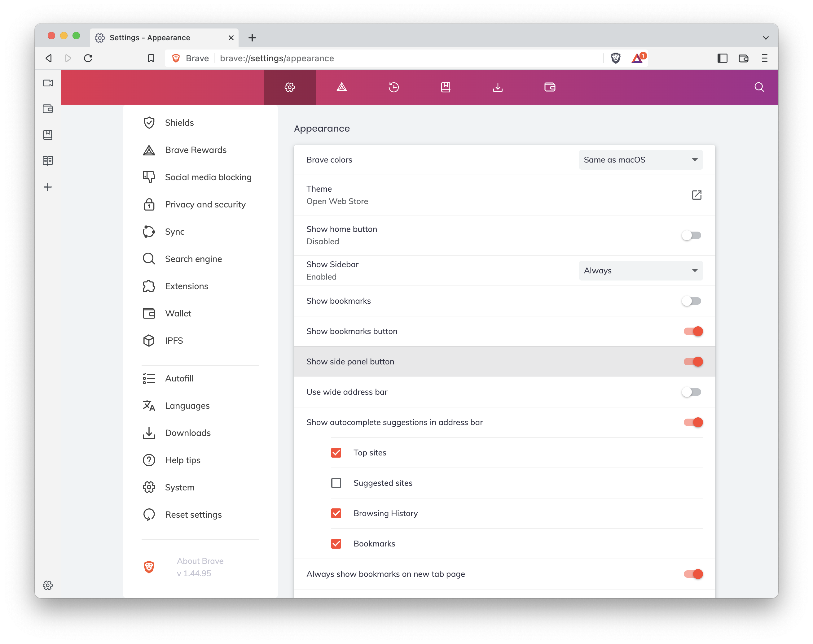Check the Suggested sites checkbox

point(336,483)
